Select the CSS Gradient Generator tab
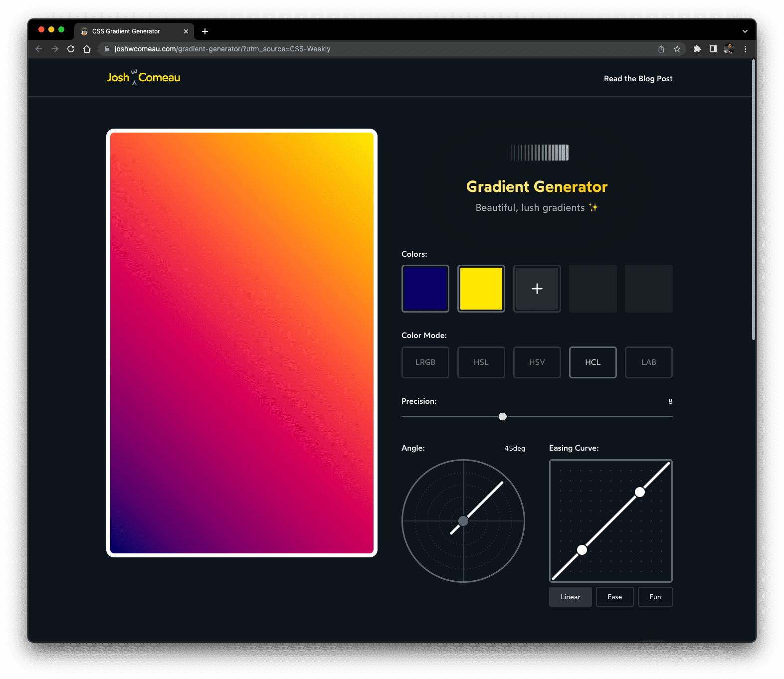 coord(126,31)
